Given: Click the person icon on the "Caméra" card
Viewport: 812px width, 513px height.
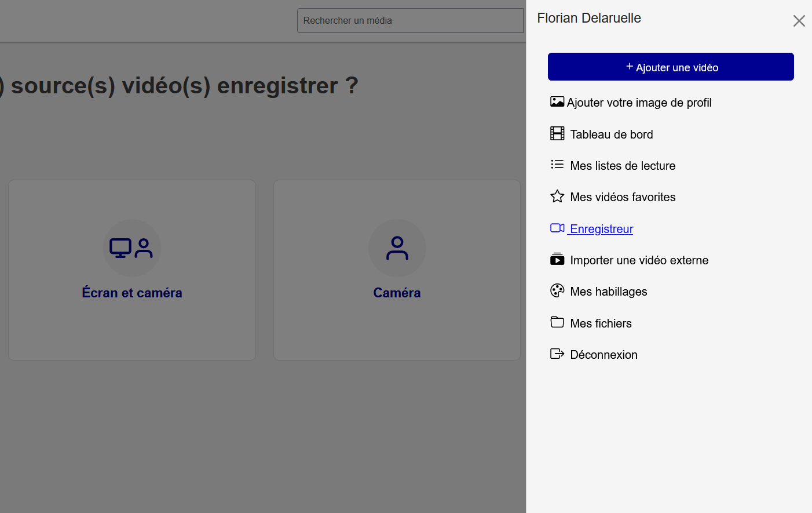Looking at the screenshot, I should 397,248.
